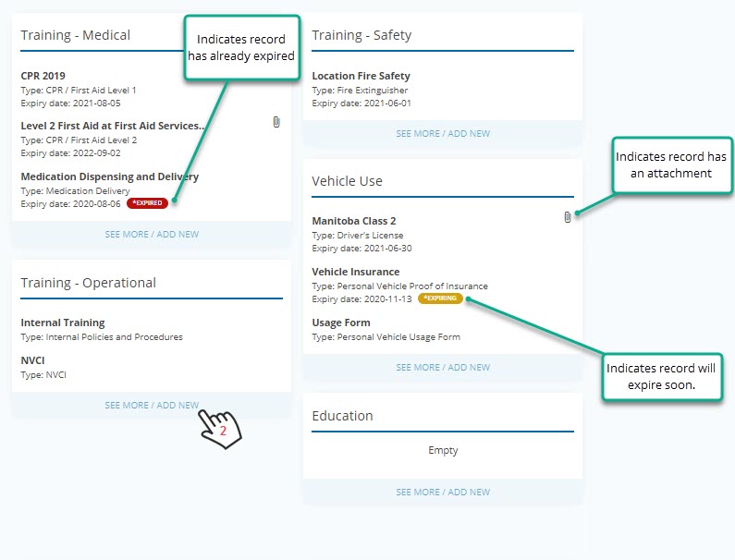
Task: Click Type: NVCI text line
Action: (x=43, y=375)
